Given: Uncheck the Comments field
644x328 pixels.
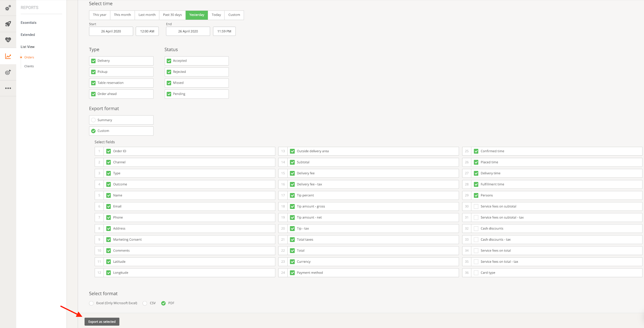Looking at the screenshot, I should [x=109, y=251].
